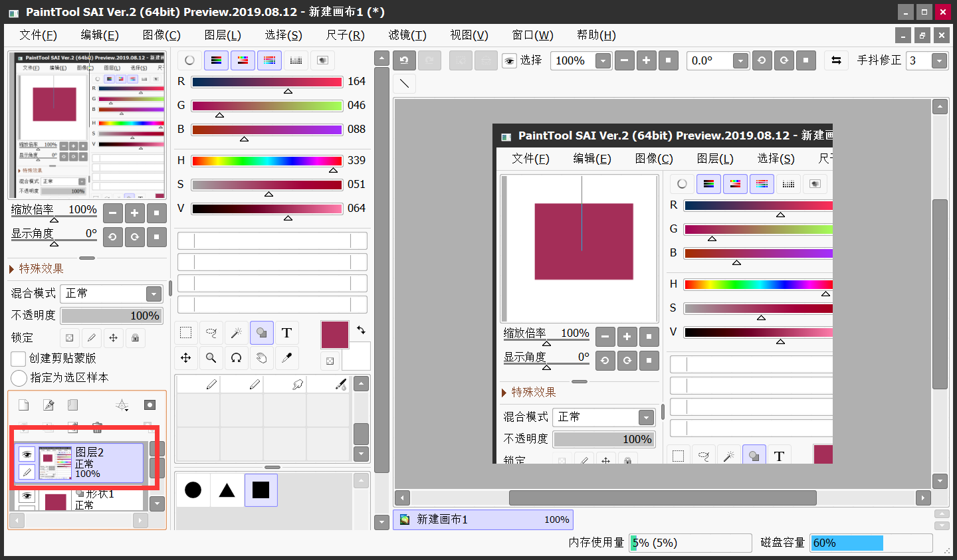This screenshot has height=560, width=957.
Task: Choose the eyedropper color picker tool
Action: coord(286,358)
